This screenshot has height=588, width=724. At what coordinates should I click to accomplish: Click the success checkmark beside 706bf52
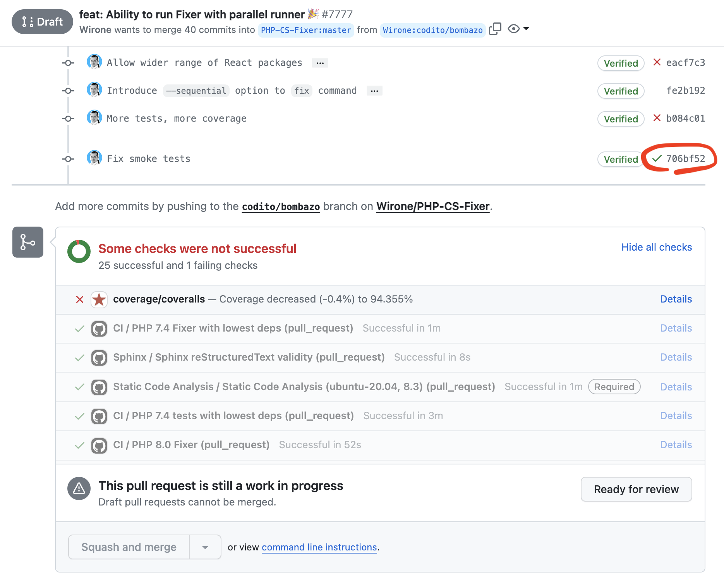pyautogui.click(x=657, y=158)
